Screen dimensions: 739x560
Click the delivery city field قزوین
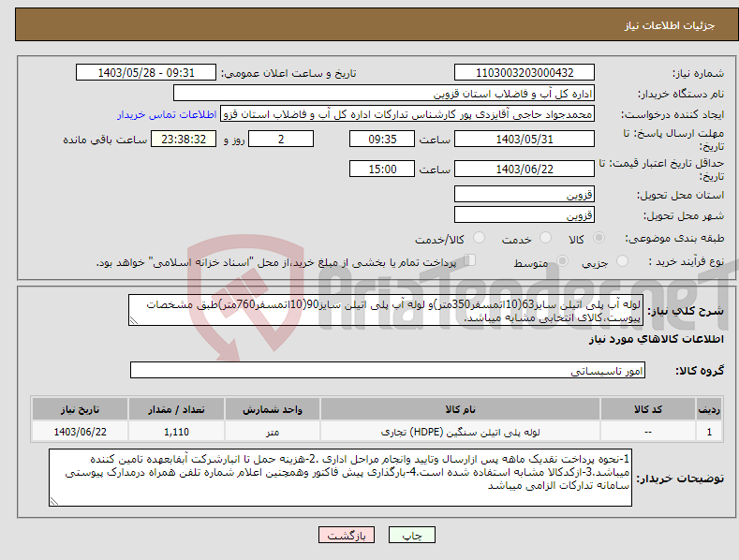coord(525,215)
